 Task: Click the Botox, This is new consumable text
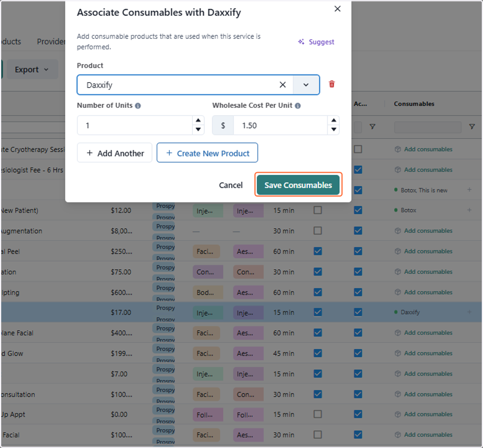[424, 190]
